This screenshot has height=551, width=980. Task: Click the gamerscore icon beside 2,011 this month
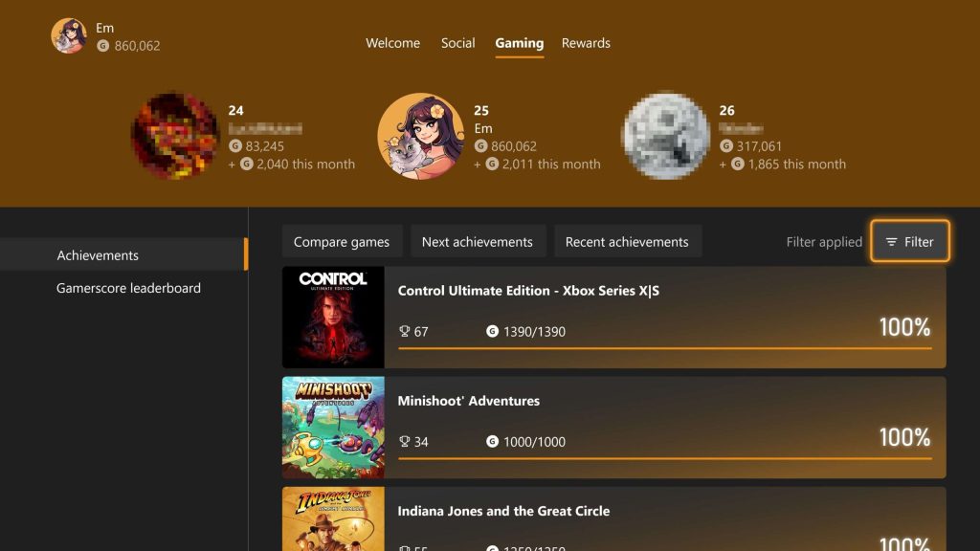493,164
